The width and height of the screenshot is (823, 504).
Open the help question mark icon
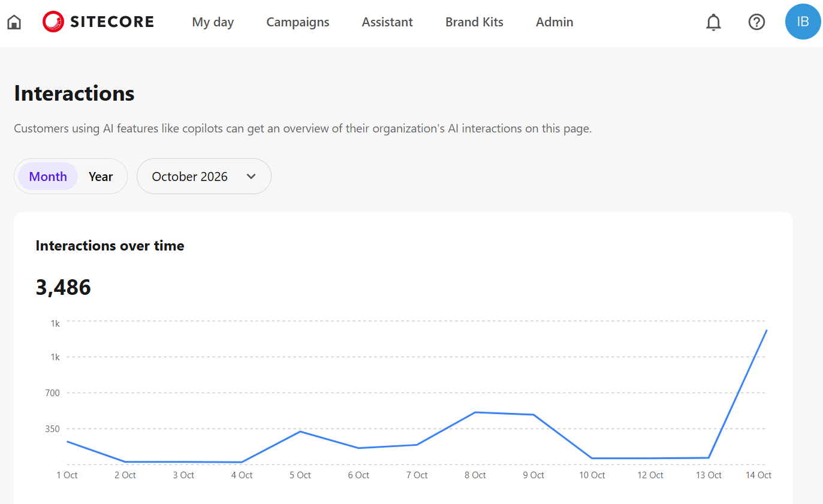[x=757, y=22]
